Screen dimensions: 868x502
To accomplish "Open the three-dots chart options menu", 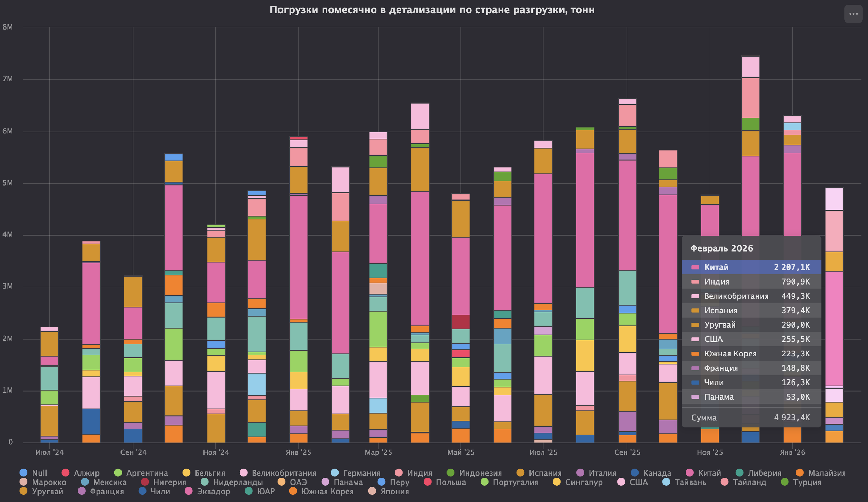I will click(853, 14).
